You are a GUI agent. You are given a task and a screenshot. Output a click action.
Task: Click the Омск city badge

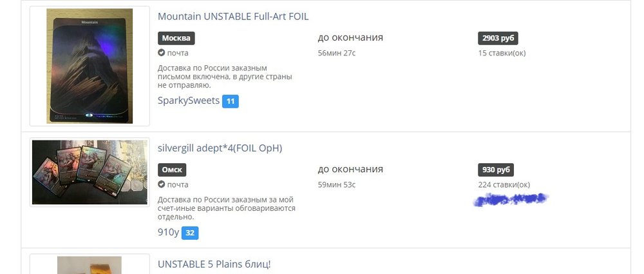click(x=172, y=170)
